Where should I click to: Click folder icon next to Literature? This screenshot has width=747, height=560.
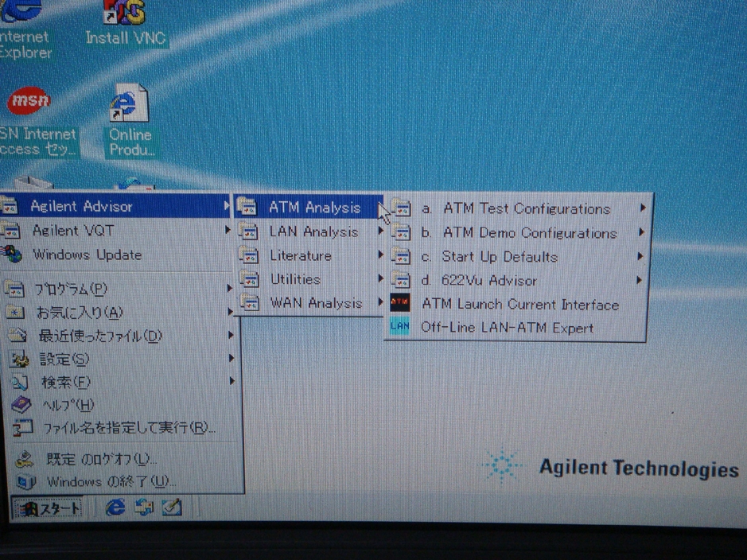click(x=248, y=255)
